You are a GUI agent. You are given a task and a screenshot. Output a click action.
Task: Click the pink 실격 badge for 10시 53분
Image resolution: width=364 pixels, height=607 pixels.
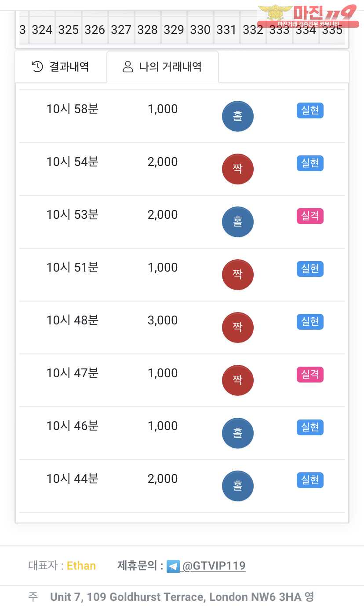310,216
